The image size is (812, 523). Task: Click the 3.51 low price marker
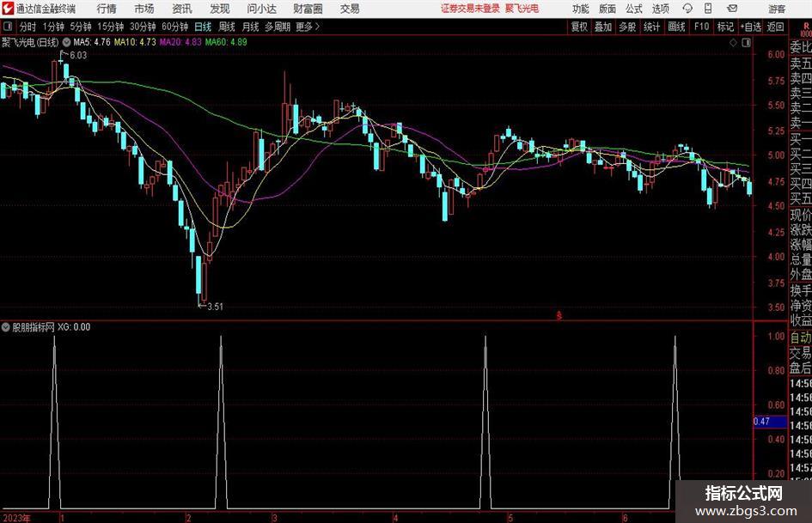[x=215, y=307]
